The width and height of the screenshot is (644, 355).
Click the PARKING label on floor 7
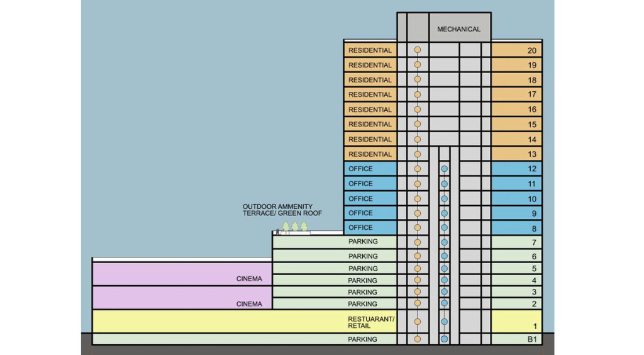tap(363, 241)
